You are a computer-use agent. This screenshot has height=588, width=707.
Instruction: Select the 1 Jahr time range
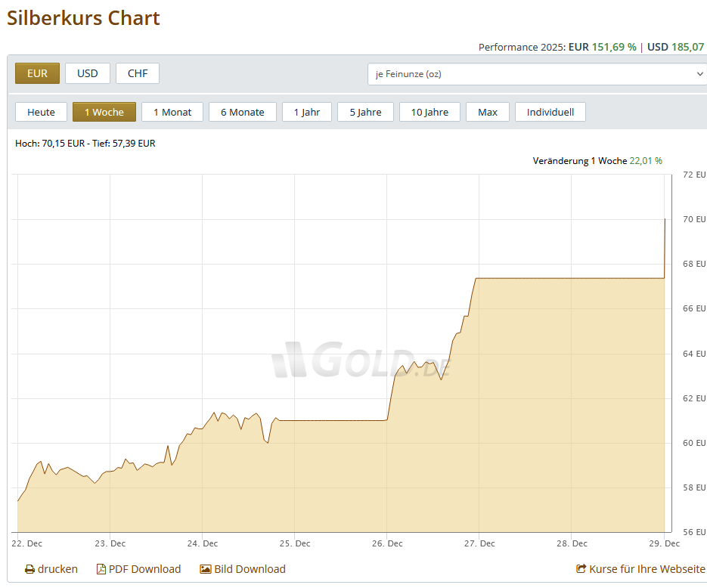click(x=307, y=112)
